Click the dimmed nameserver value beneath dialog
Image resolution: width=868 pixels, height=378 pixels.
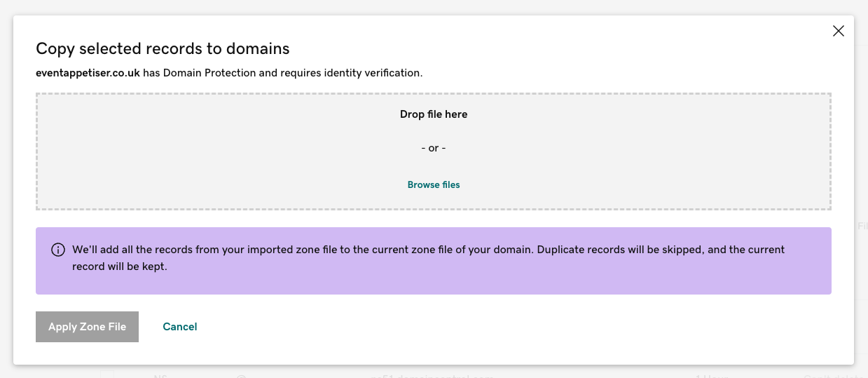pyautogui.click(x=432, y=377)
